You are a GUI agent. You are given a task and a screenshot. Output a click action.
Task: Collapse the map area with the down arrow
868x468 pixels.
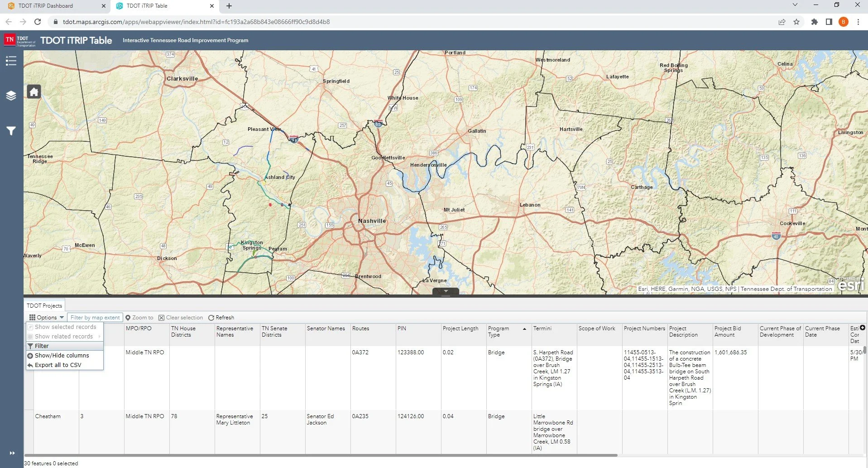click(446, 291)
